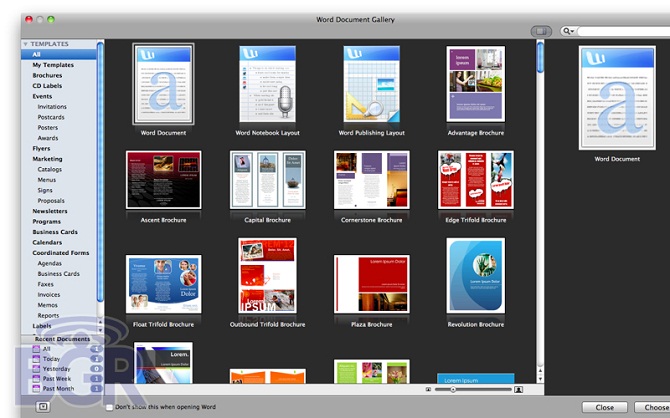Choose the Word Notebook Layout template
The width and height of the screenshot is (670, 418).
(267, 84)
